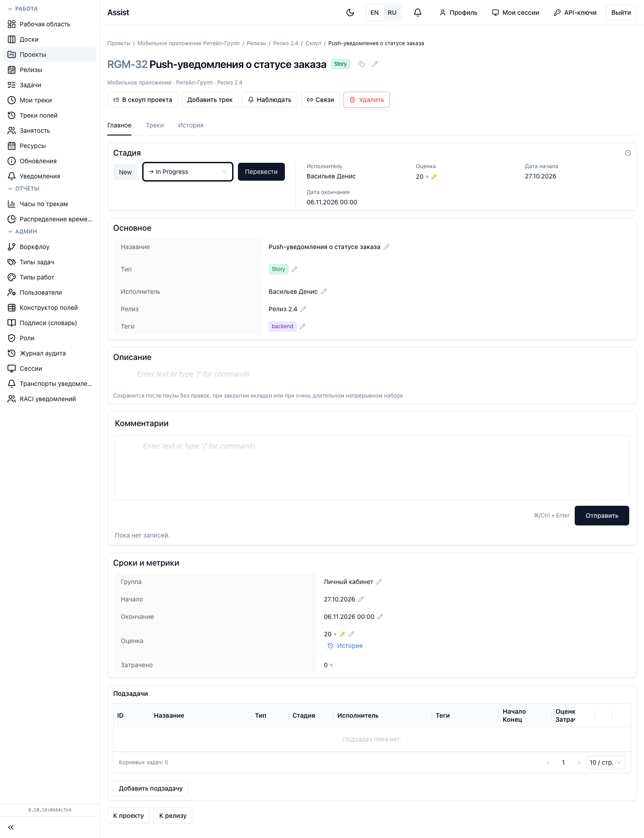Open the 10 / стр. page size dropdown
The image size is (644, 838).
[x=606, y=762]
